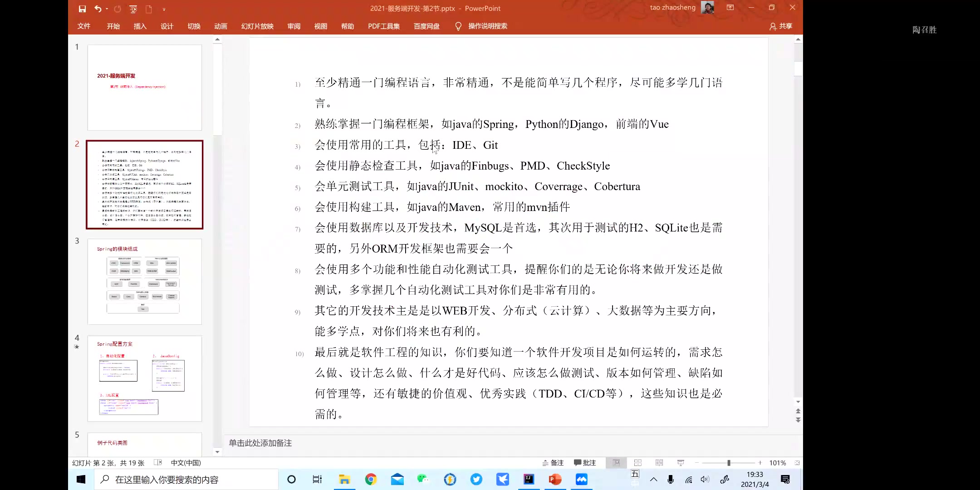Select slide 2 thumbnail in the panel

tap(145, 185)
